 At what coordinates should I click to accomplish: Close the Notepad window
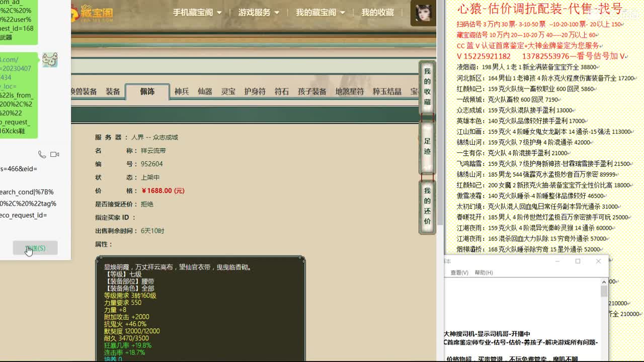pyautogui.click(x=598, y=261)
